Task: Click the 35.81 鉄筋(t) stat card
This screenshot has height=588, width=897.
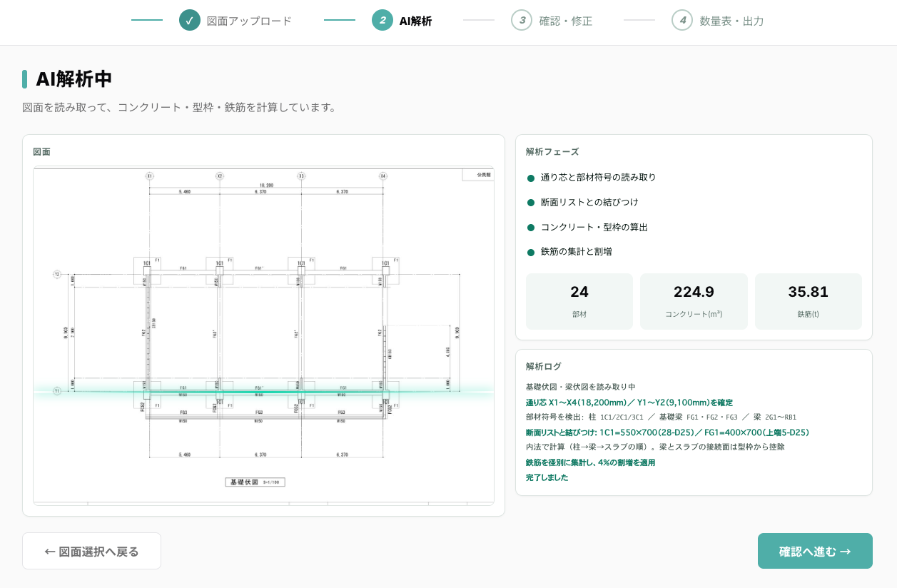Action: (x=809, y=301)
